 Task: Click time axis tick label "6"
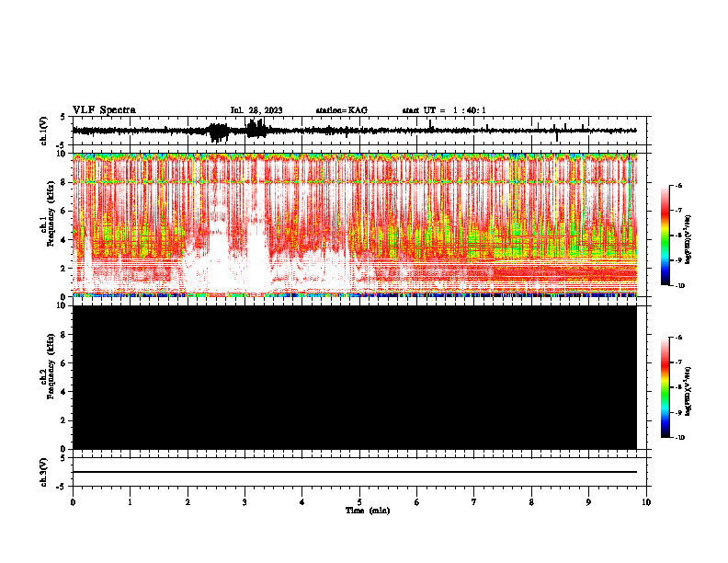pos(416,502)
